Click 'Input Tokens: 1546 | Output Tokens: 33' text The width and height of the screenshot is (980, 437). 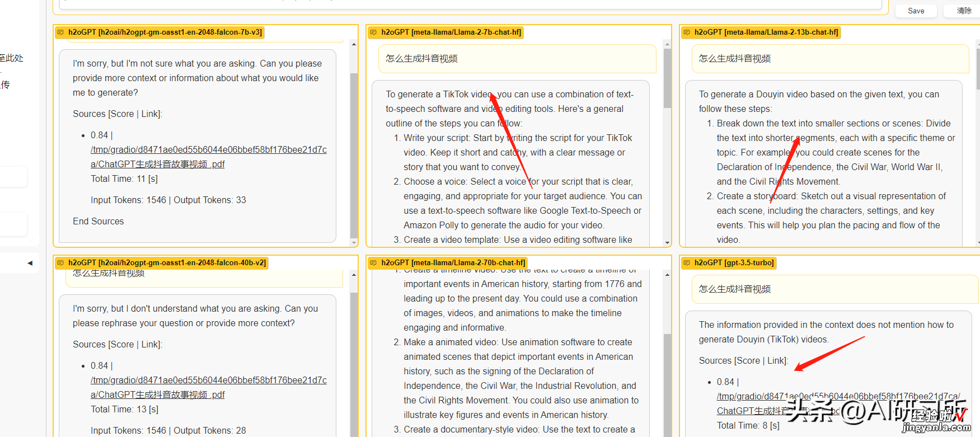[x=168, y=200]
